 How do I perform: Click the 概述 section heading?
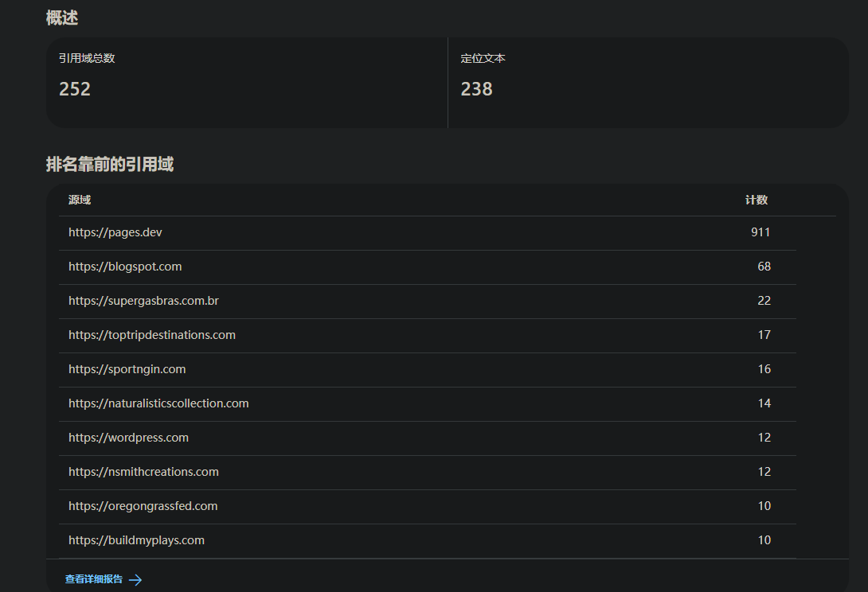[x=62, y=18]
